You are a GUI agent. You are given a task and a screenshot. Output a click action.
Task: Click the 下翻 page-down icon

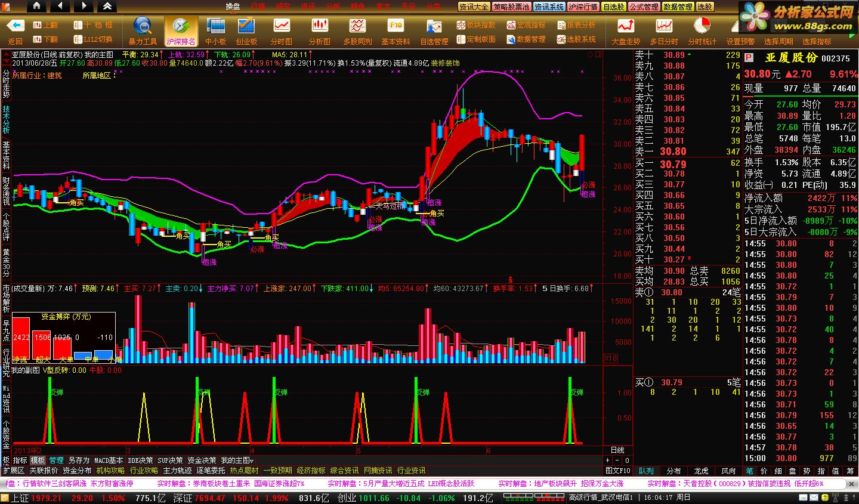click(x=45, y=39)
